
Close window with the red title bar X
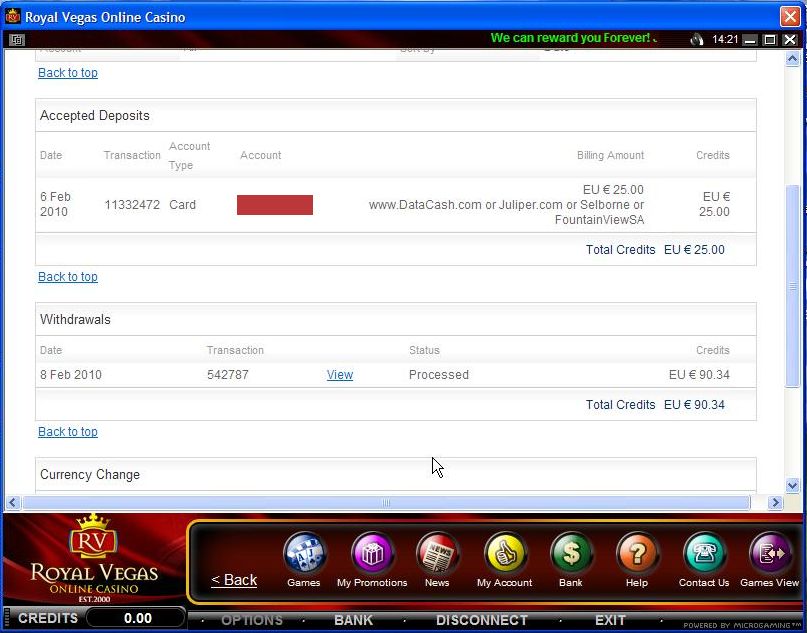[790, 16]
